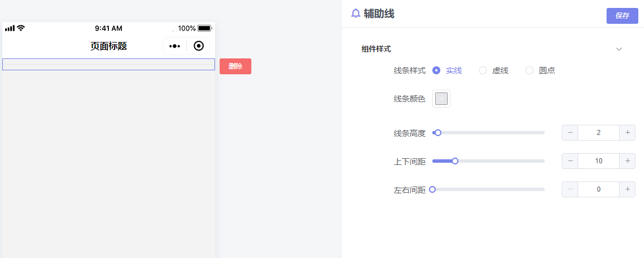Increase 上下间距 with the plus button
The width and height of the screenshot is (644, 258).
point(627,161)
